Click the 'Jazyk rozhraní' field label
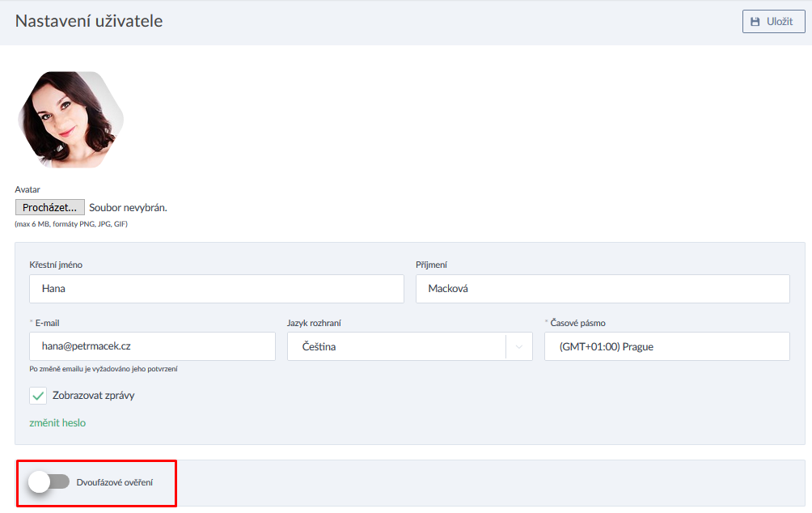 click(x=314, y=323)
